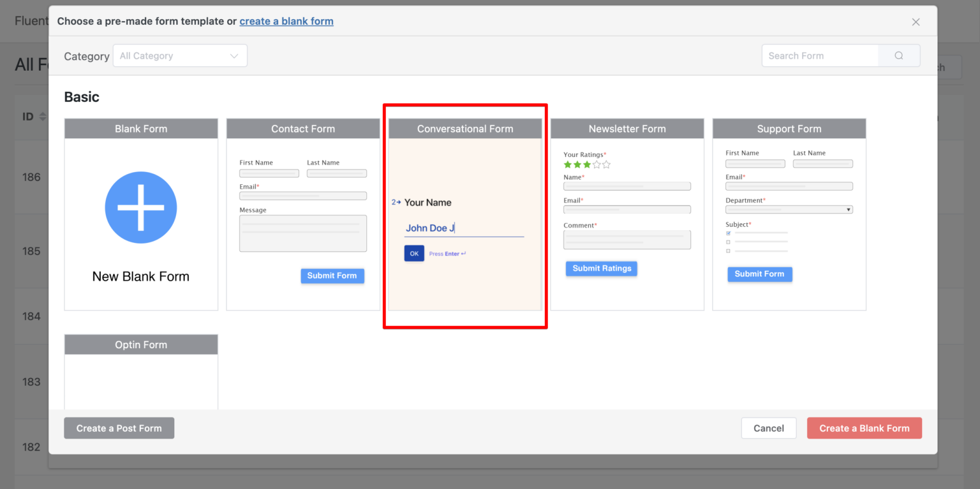Viewport: 980px width, 489px height.
Task: Click the Category dropdown chevron
Action: [234, 55]
